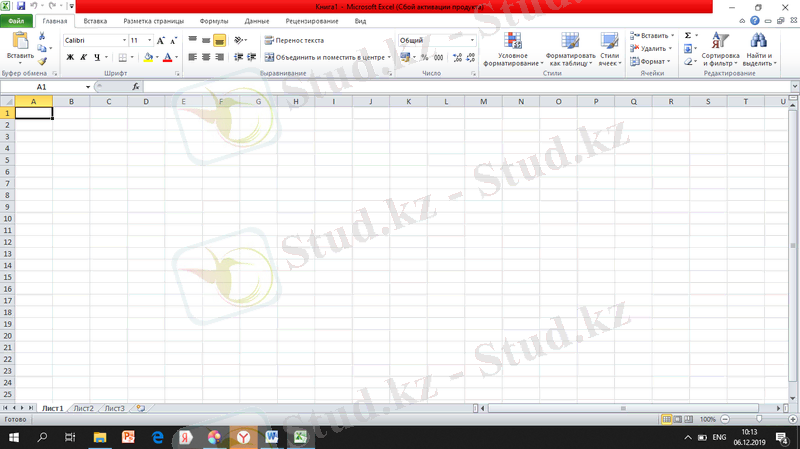Screen dimensions: 800x449
Task: Switch to the Вставка tab
Action: pos(95,21)
